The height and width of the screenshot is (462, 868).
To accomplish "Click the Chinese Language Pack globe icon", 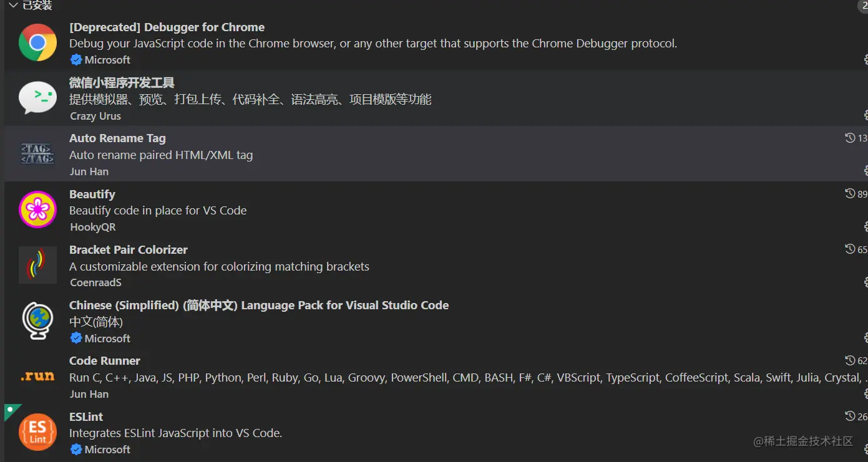I will [x=37, y=320].
